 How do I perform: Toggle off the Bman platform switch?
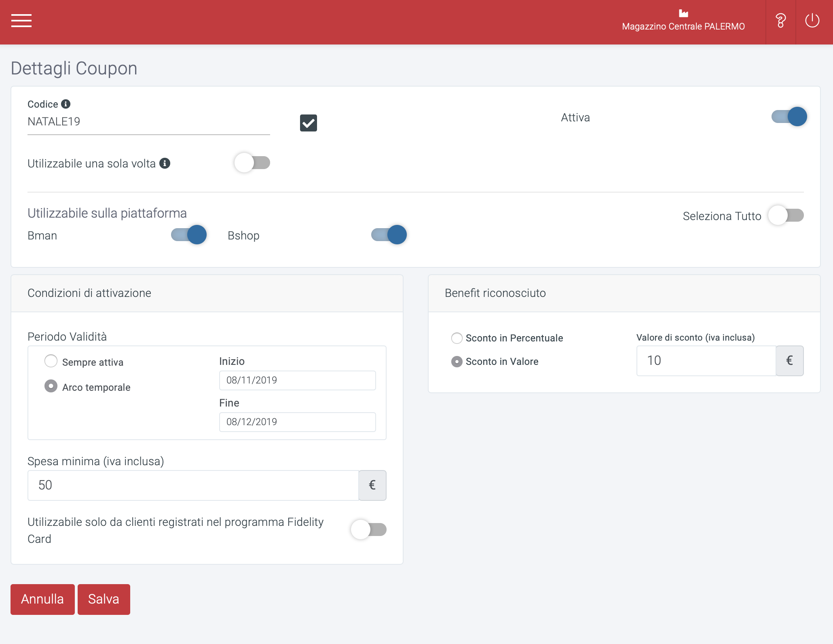tap(189, 235)
